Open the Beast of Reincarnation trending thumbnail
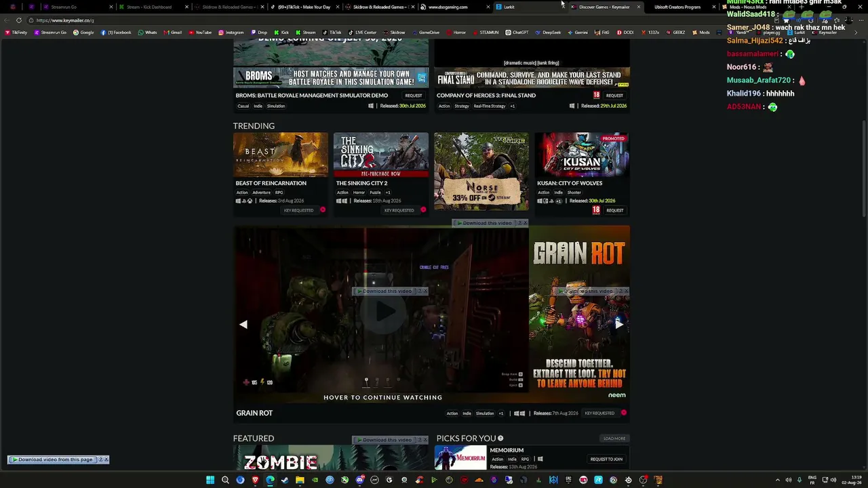 (281, 155)
